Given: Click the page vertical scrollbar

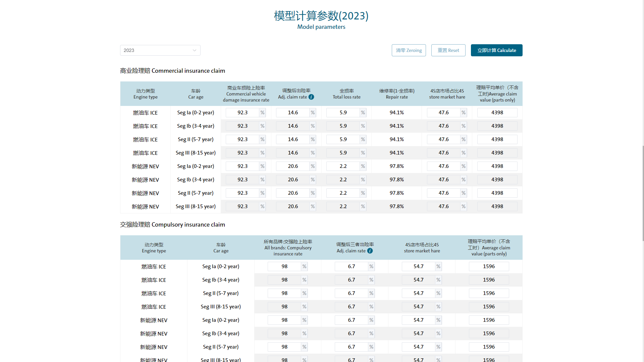Looking at the screenshot, I should [643, 193].
